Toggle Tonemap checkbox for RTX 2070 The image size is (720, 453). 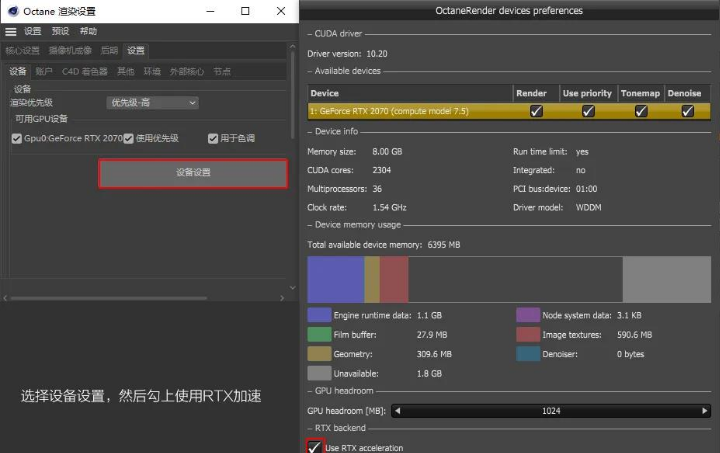pyautogui.click(x=641, y=111)
